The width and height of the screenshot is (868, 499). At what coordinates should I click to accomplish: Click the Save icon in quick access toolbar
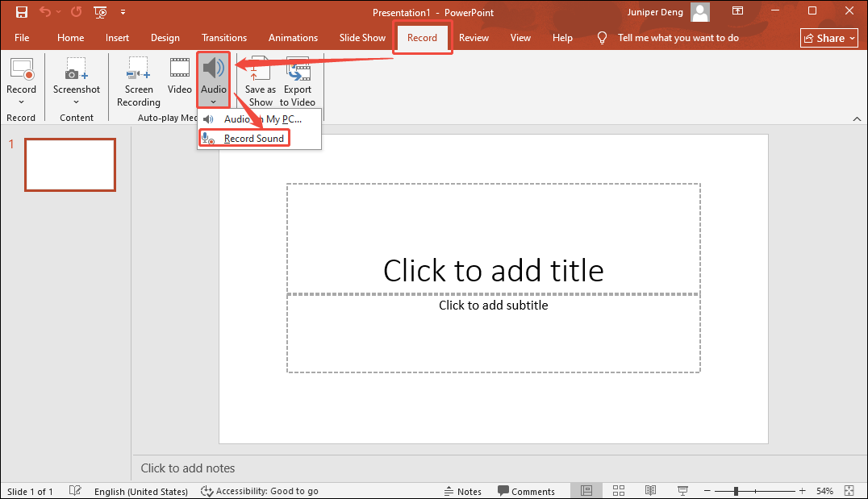pos(21,11)
